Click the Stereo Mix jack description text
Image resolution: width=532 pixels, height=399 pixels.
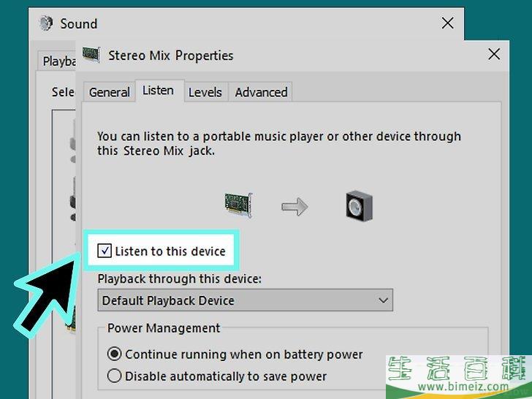click(x=279, y=143)
